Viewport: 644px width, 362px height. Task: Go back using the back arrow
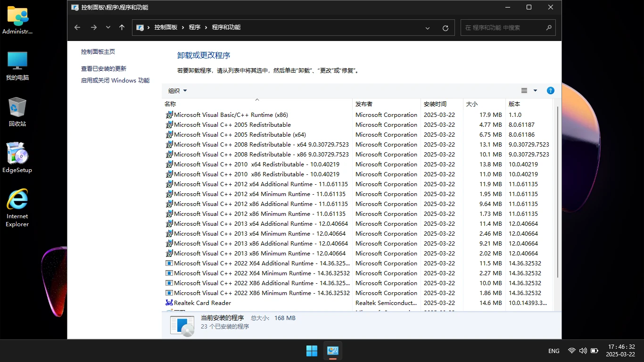coord(77,27)
